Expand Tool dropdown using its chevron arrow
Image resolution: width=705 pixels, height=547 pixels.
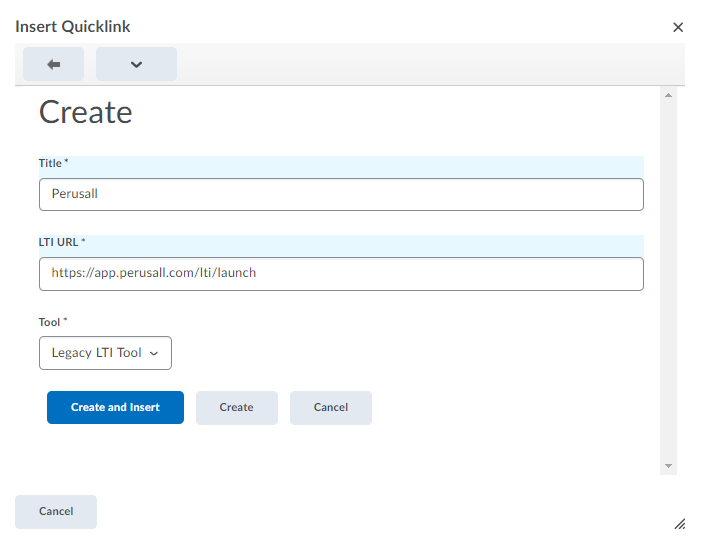154,354
